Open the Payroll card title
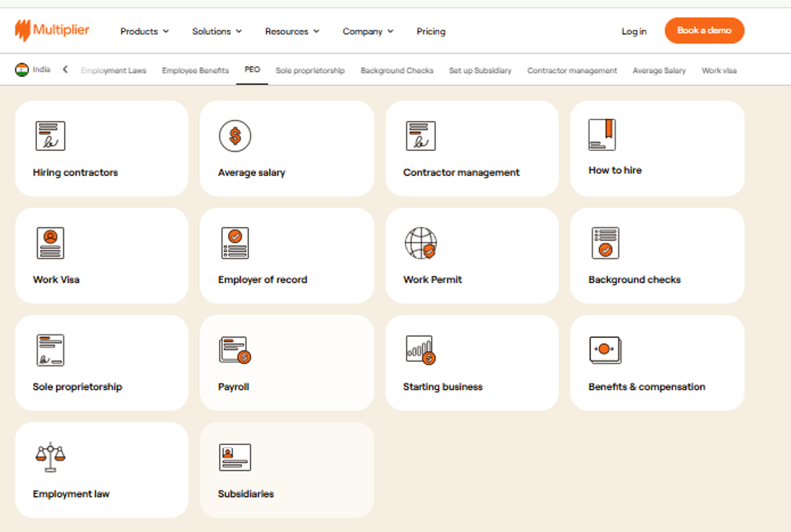Screen dimensions: 791x532 (233, 387)
